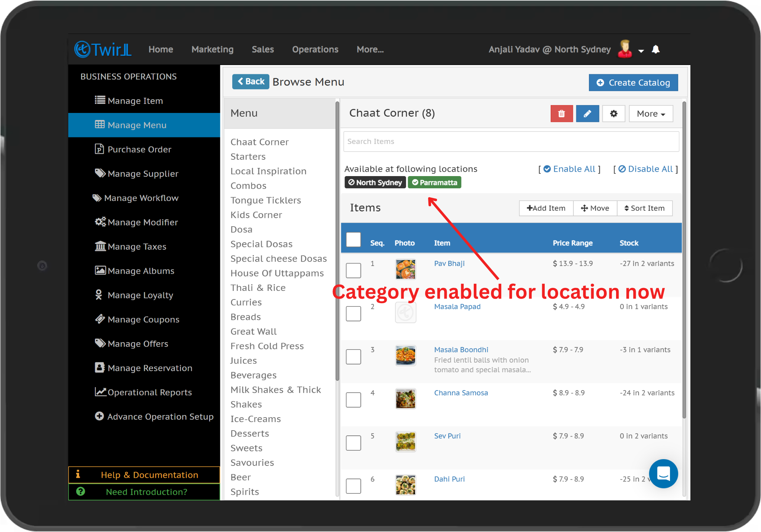Click the Twirll logo

click(103, 49)
